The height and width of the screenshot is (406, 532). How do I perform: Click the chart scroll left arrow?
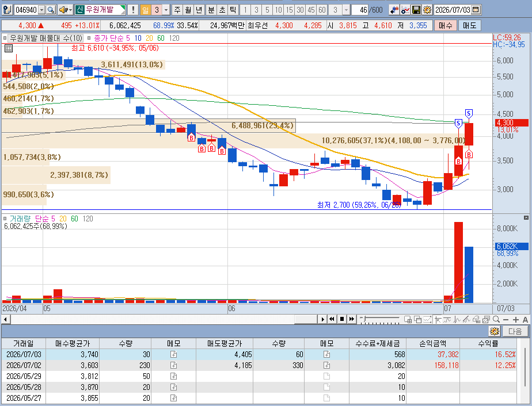(x=5, y=319)
